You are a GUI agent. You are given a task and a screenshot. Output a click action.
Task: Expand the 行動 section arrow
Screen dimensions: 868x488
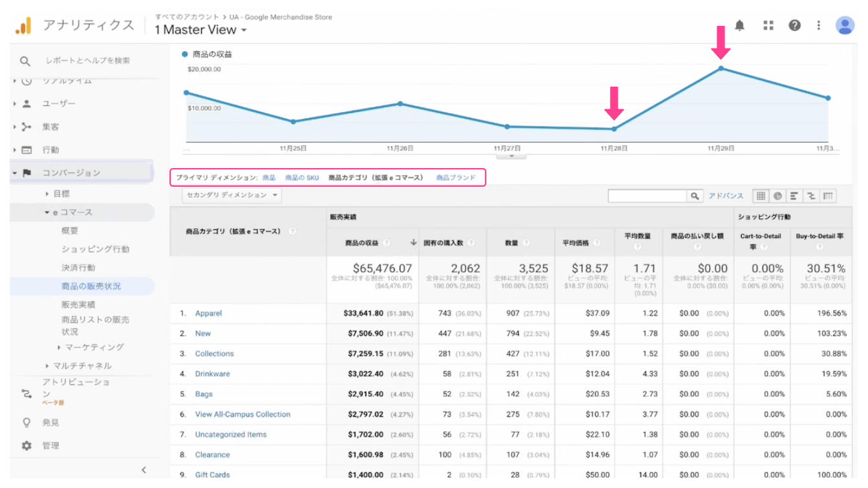[x=15, y=150]
